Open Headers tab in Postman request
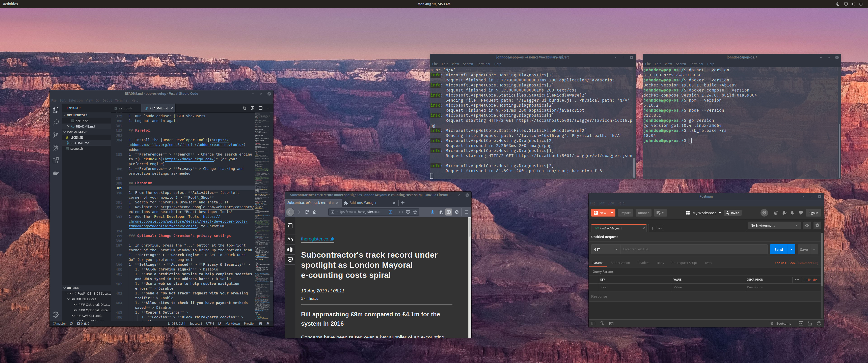Screen dimensions: 868x363 tap(643, 263)
